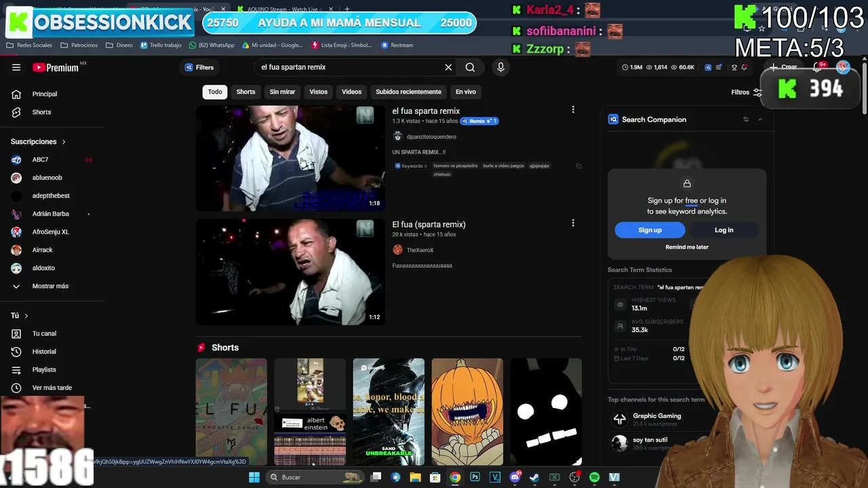Open the YouTube hamburger guide menu
The image size is (868, 488).
pyautogui.click(x=16, y=67)
